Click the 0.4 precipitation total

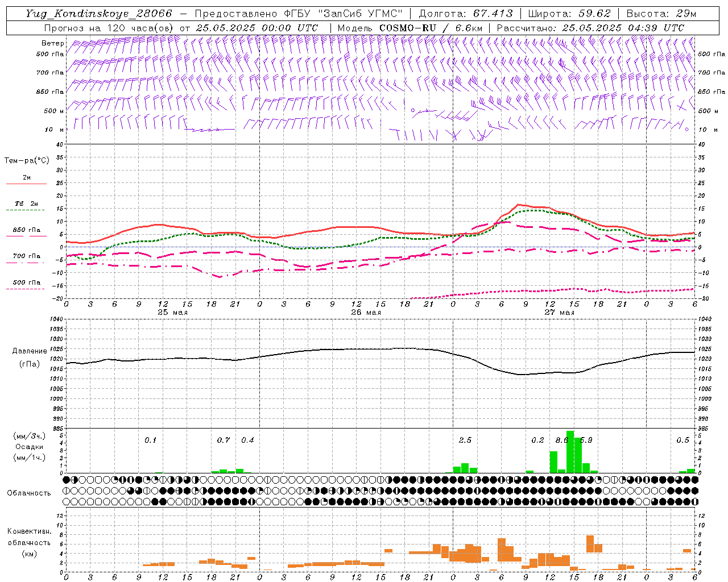(247, 440)
